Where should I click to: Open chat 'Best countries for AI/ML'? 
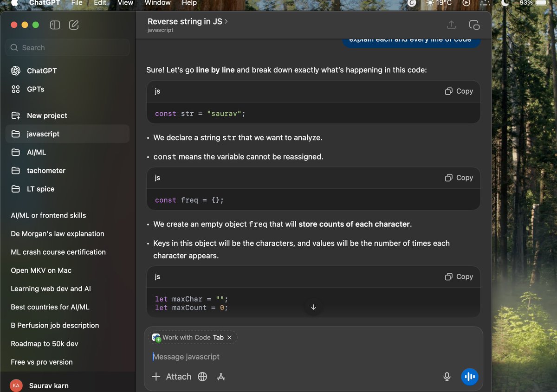point(50,307)
